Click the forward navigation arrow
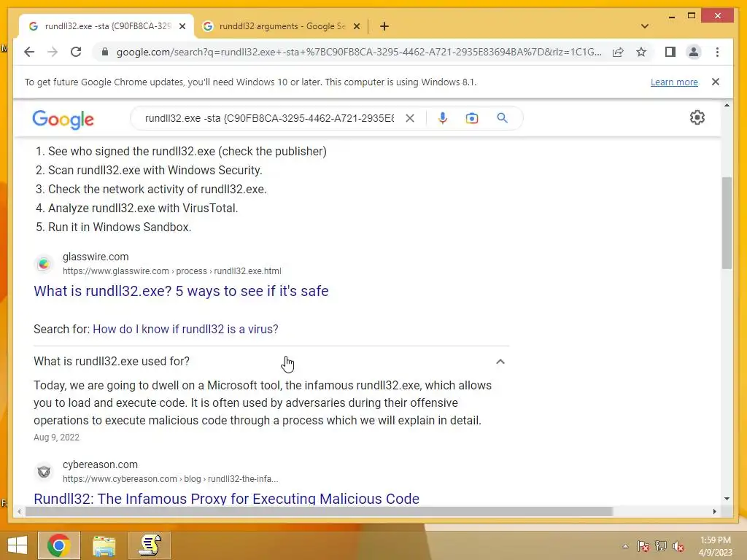Viewport: 747px width, 560px height. coord(53,52)
